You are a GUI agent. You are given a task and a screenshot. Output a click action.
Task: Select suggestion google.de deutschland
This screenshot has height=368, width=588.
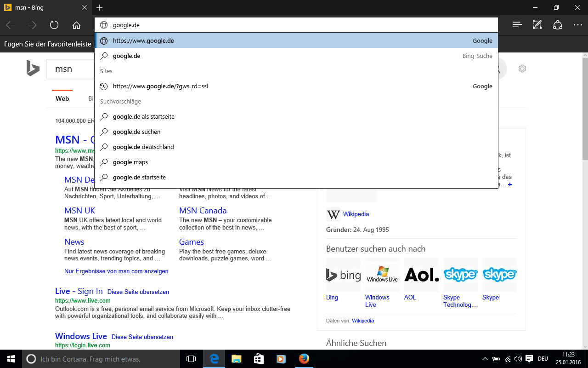click(x=296, y=147)
